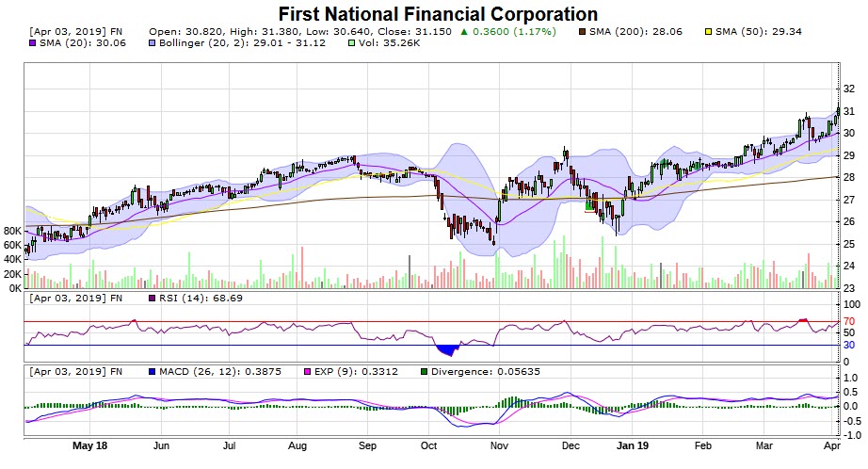The width and height of the screenshot is (868, 469).
Task: Click the chart title First National Financial Corporation
Action: [438, 14]
